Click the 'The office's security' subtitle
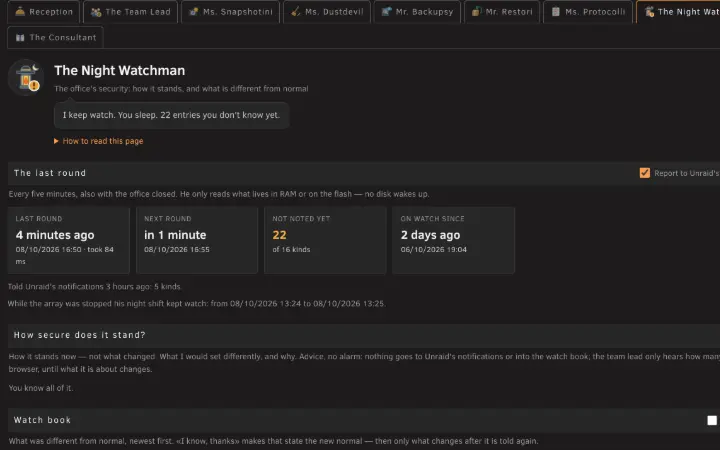Viewport: 720px width, 450px height. coord(181,89)
